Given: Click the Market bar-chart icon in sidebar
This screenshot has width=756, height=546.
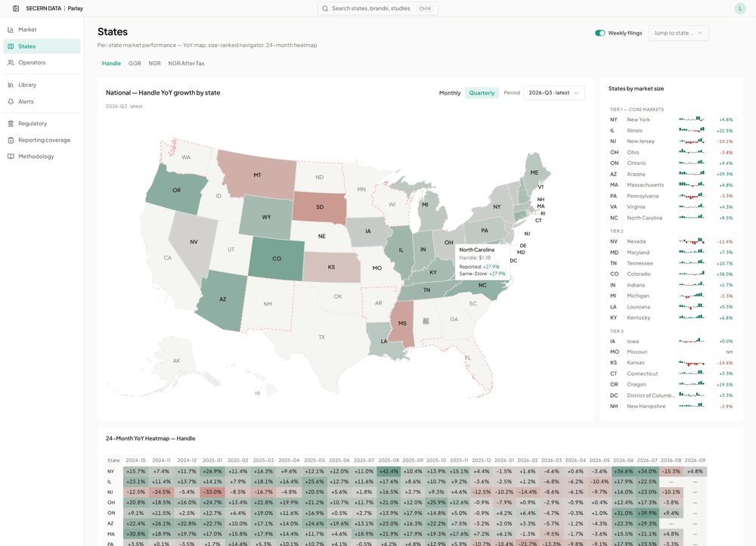Looking at the screenshot, I should 11,29.
